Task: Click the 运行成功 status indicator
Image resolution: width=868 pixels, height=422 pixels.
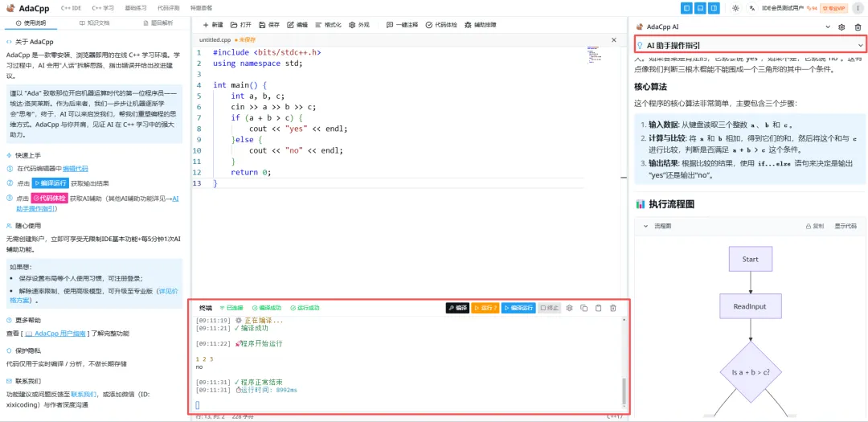Action: 305,308
